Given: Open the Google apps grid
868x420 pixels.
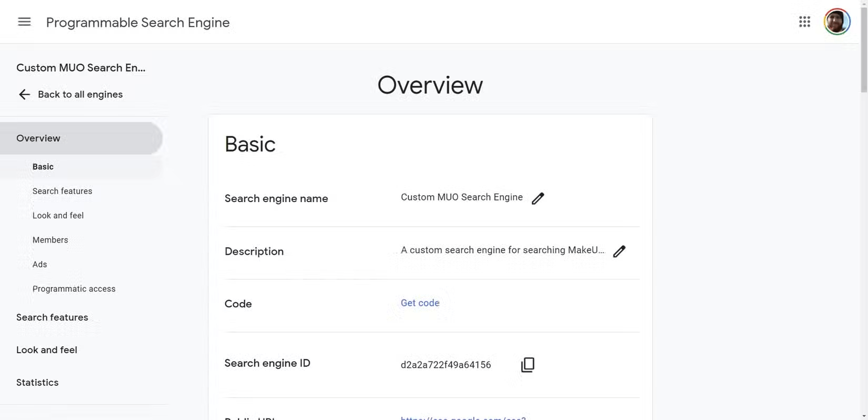Looking at the screenshot, I should click(804, 22).
